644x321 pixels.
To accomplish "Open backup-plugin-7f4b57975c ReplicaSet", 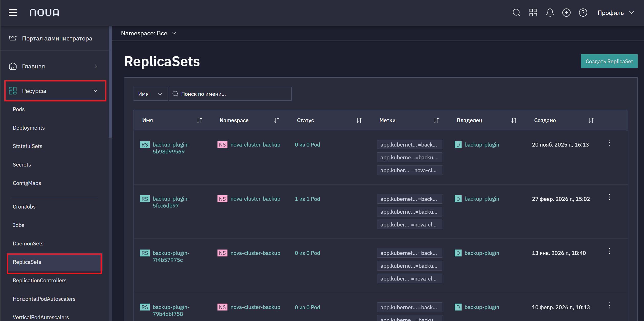I will [x=171, y=256].
